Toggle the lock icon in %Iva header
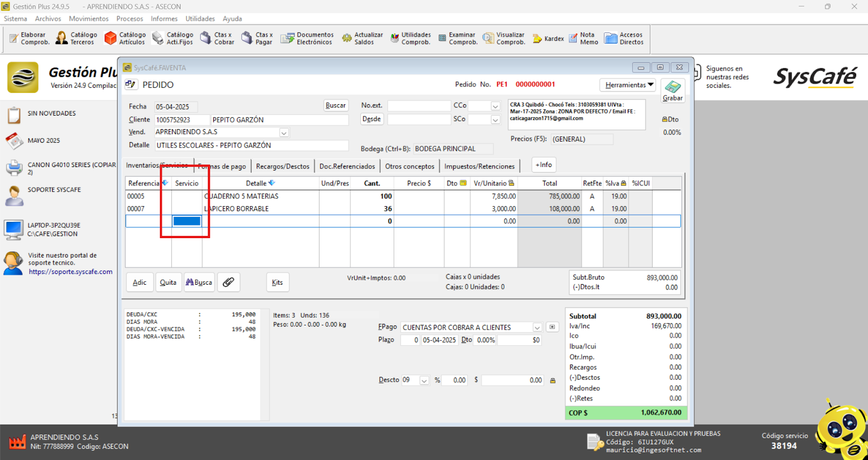This screenshot has height=460, width=868. tap(623, 183)
